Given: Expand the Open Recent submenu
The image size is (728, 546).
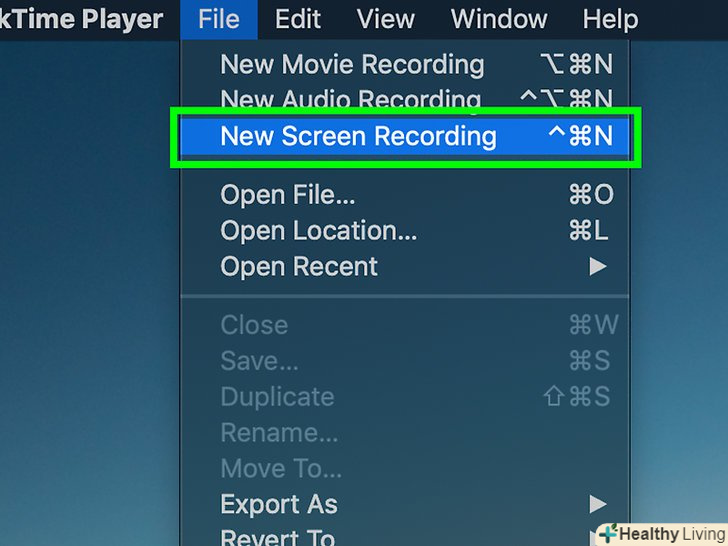Looking at the screenshot, I should pyautogui.click(x=299, y=267).
